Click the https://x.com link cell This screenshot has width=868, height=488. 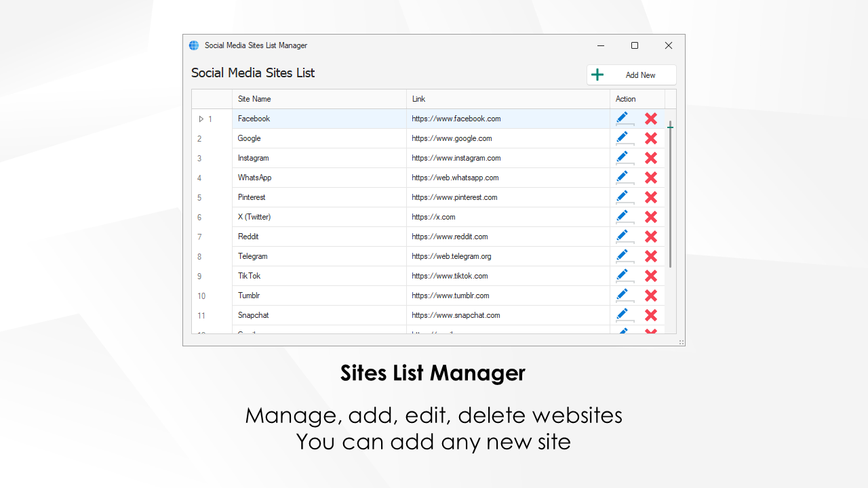509,217
